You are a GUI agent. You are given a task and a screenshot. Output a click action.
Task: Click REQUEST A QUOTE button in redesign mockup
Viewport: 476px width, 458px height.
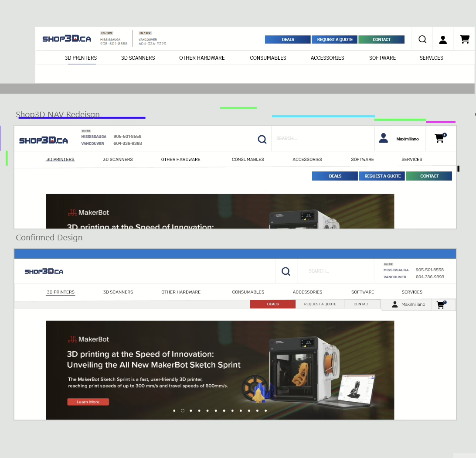382,176
